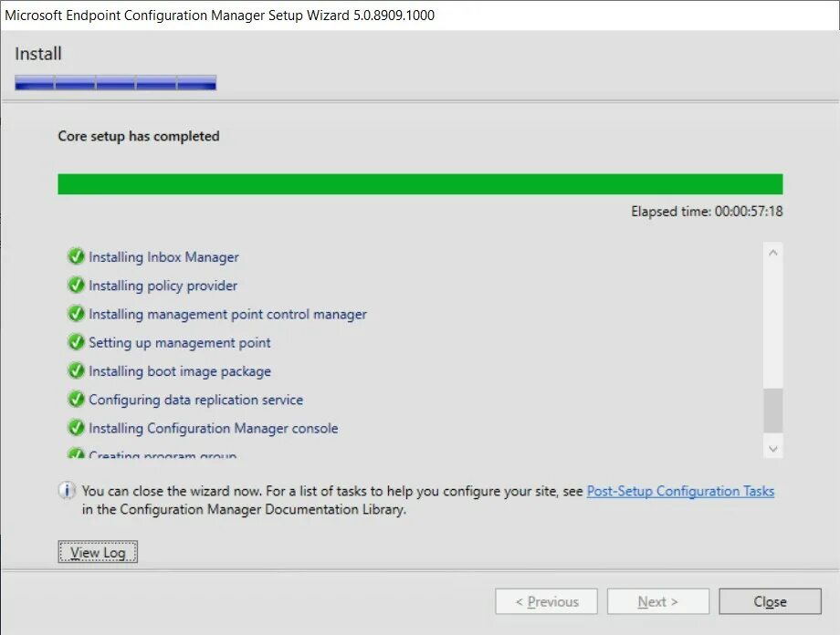Image resolution: width=840 pixels, height=635 pixels.
Task: Click the Install page title
Action: [x=38, y=54]
